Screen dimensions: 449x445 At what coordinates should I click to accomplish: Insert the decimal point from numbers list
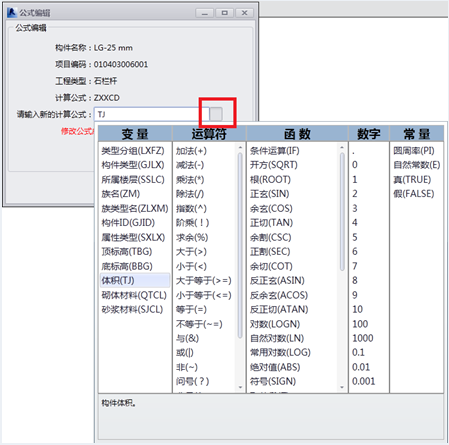(353, 152)
